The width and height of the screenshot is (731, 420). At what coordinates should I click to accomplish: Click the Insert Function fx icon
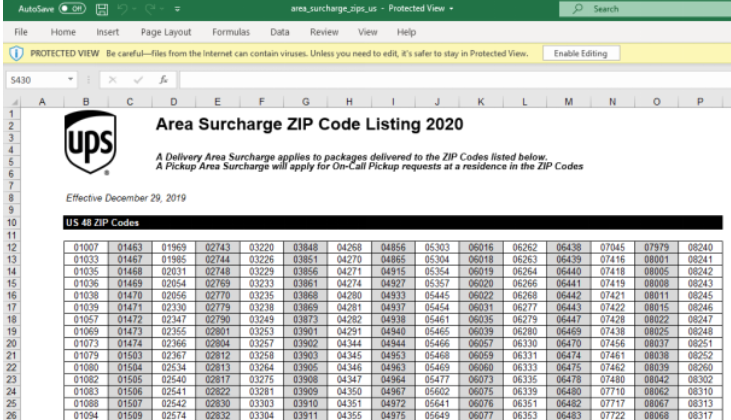point(163,80)
